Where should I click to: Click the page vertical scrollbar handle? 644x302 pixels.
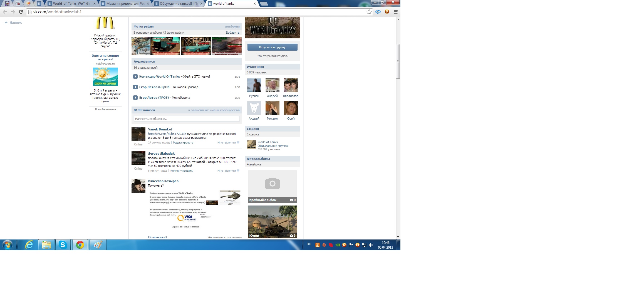(x=398, y=61)
